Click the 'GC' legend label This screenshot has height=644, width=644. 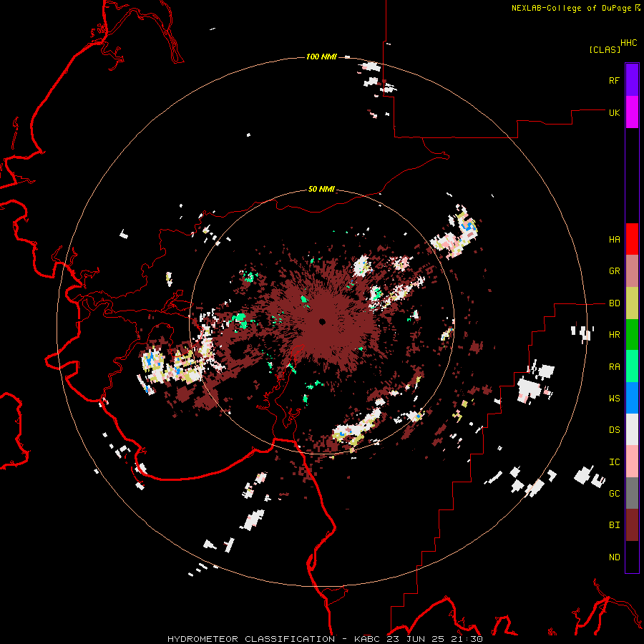coord(614,493)
